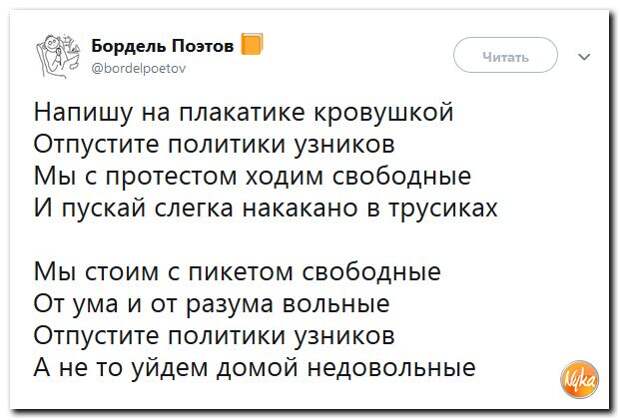Click the line 'Мы стоим с пикетом свободные'
The image size is (620, 420).
[237, 272]
